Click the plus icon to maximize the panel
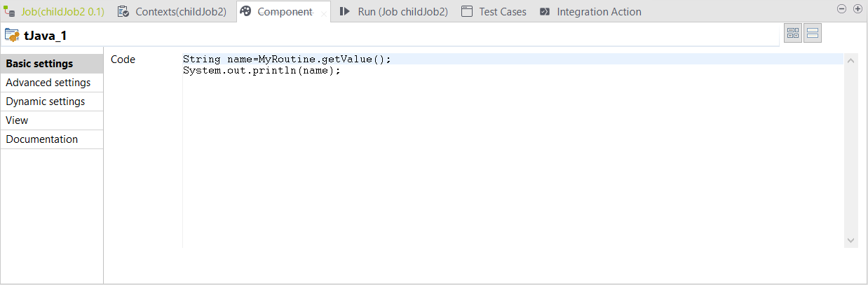The height and width of the screenshot is (285, 868). click(857, 9)
